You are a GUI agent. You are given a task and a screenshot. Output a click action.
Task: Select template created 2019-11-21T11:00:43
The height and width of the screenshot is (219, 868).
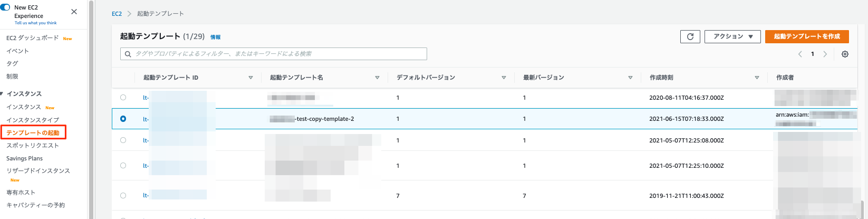123,196
